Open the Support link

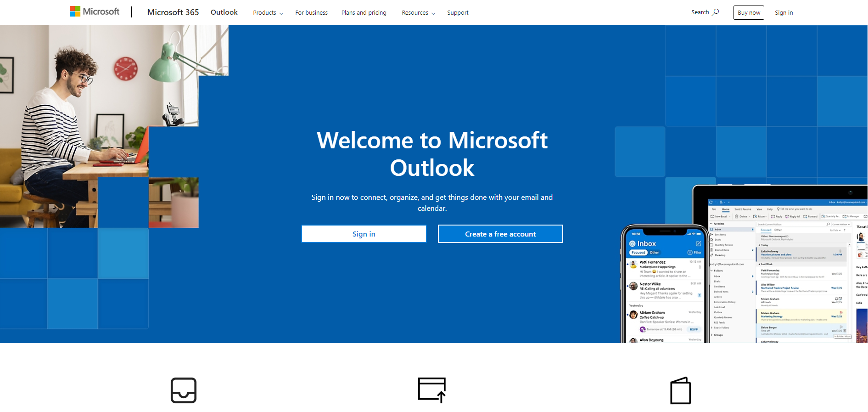tap(458, 13)
